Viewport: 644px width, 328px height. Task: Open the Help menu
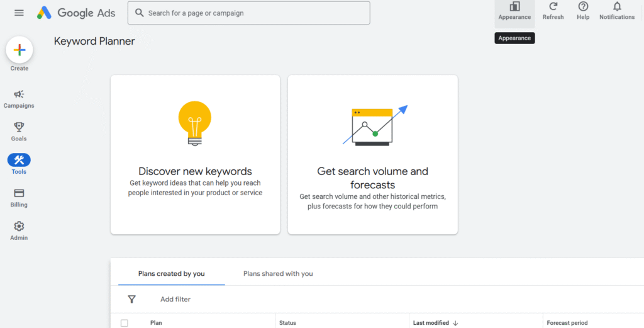tap(583, 11)
